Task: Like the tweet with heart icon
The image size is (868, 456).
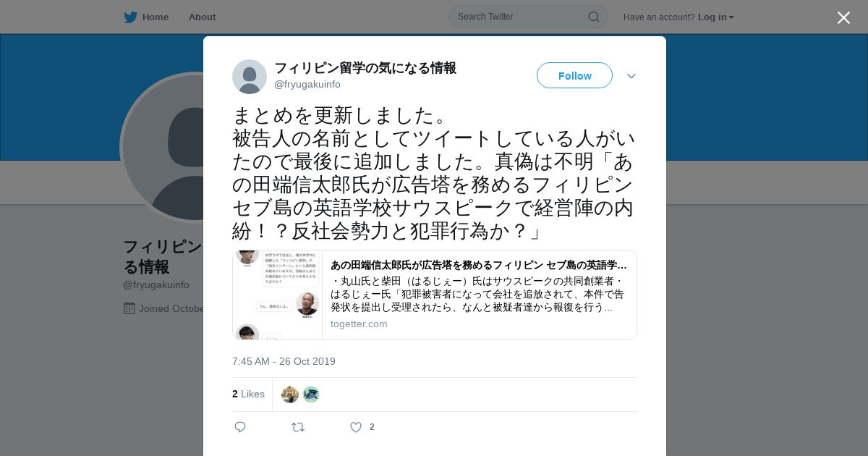Action: pos(356,427)
